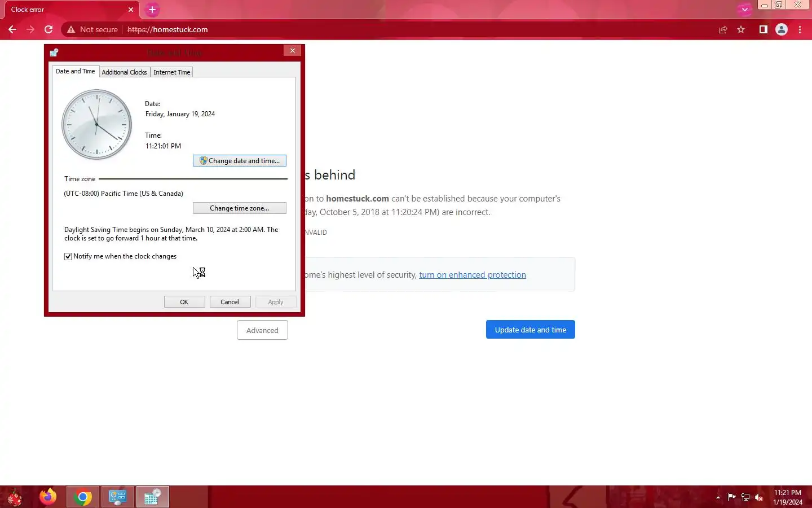The width and height of the screenshot is (812, 508).
Task: Open the Windows Start button
Action: [15, 497]
